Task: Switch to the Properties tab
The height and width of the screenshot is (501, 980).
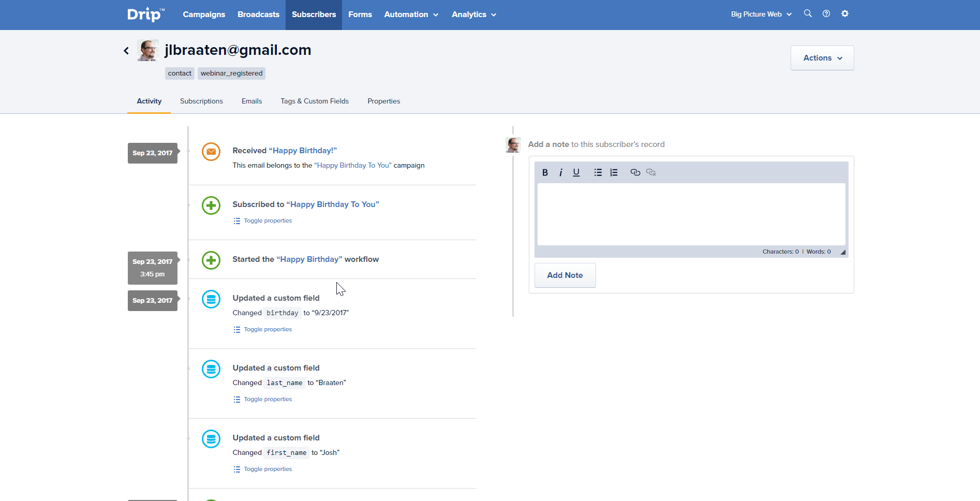Action: (384, 101)
